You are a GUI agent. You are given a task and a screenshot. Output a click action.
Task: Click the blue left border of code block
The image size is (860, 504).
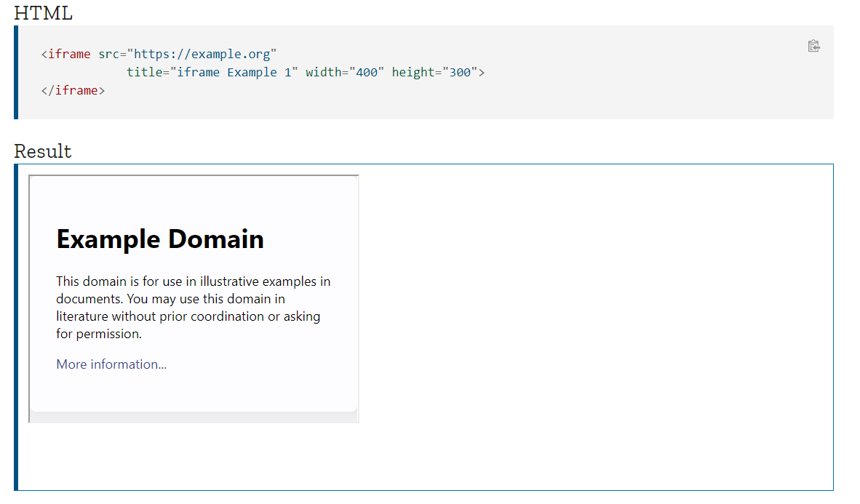tap(16, 73)
